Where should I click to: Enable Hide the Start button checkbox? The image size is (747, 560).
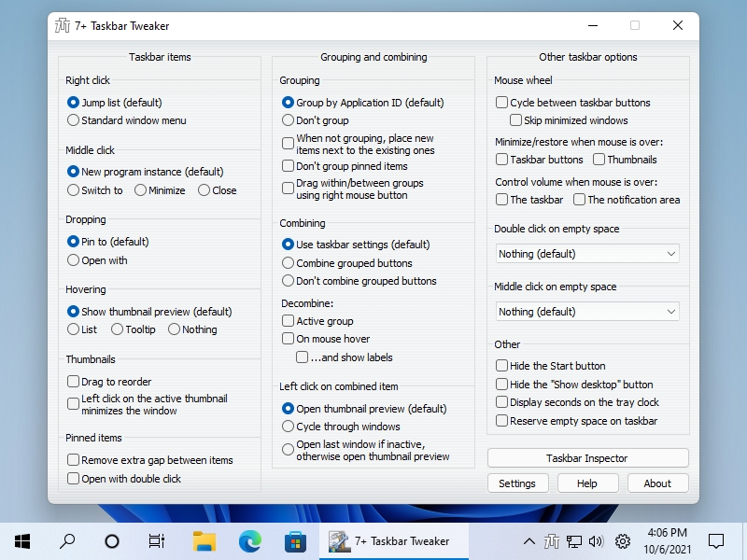(501, 366)
